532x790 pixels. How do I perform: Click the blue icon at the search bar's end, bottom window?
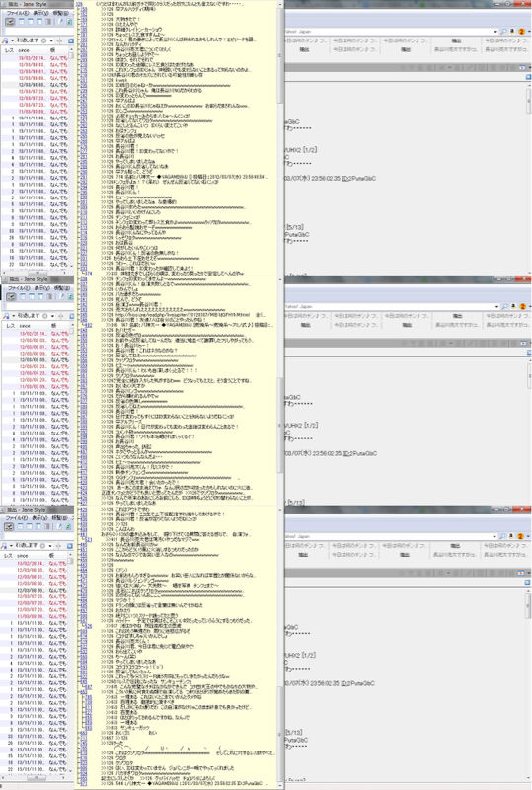click(71, 545)
